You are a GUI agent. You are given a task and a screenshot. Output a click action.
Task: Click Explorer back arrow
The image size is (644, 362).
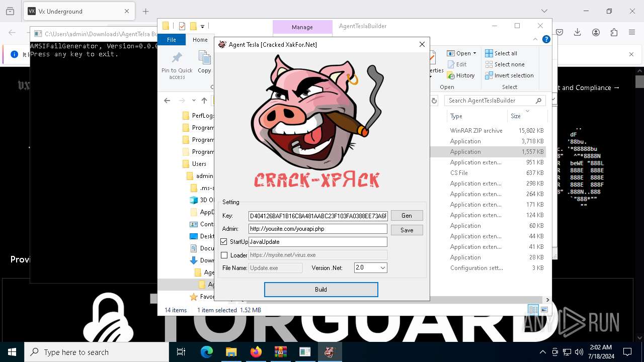tap(167, 101)
